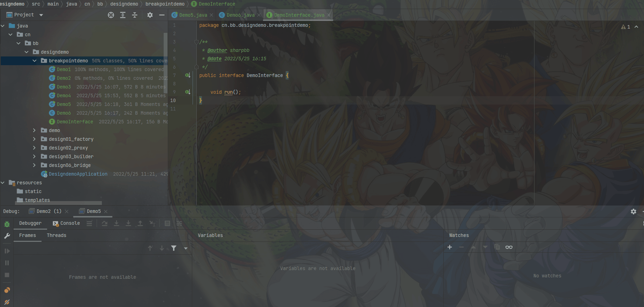Viewport: 644px width, 307px height.
Task: Click View Breakpoints icon
Action: [x=7, y=290]
